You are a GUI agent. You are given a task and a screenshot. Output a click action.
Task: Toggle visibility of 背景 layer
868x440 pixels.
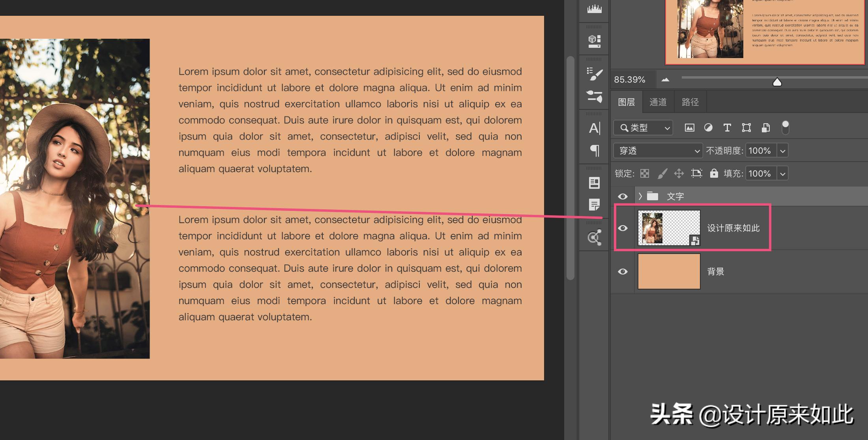click(x=623, y=271)
